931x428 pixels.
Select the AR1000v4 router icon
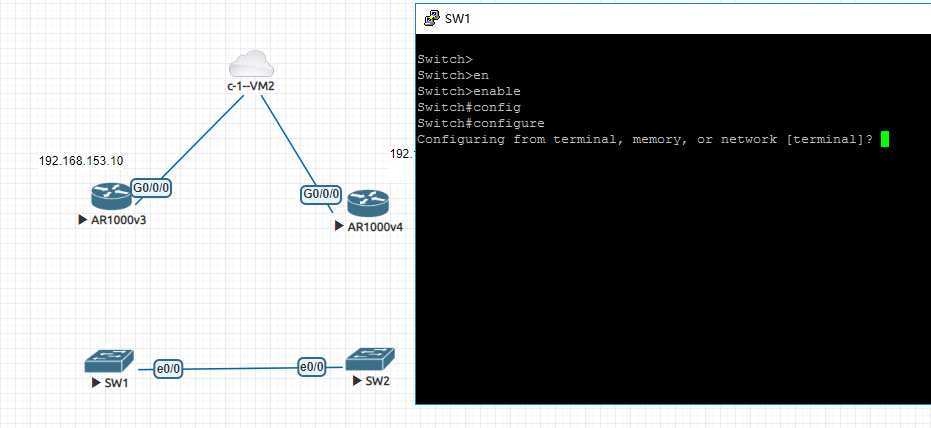[367, 203]
